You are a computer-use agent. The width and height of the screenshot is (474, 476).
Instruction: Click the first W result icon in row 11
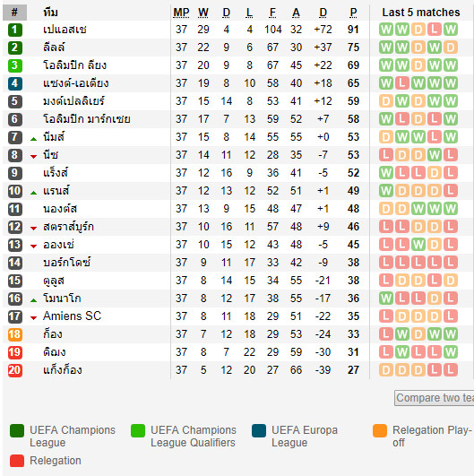[418, 209]
